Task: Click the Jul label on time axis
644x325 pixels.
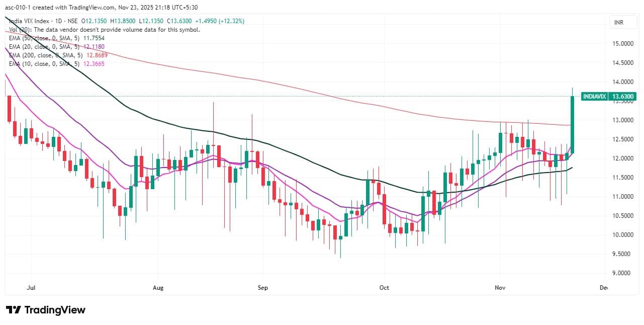Action: pyautogui.click(x=31, y=288)
